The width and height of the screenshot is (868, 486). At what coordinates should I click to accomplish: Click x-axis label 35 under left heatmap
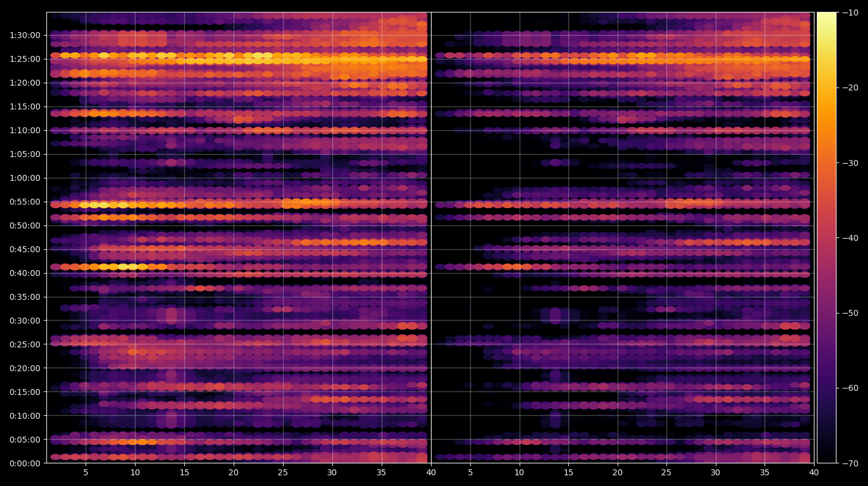point(381,473)
